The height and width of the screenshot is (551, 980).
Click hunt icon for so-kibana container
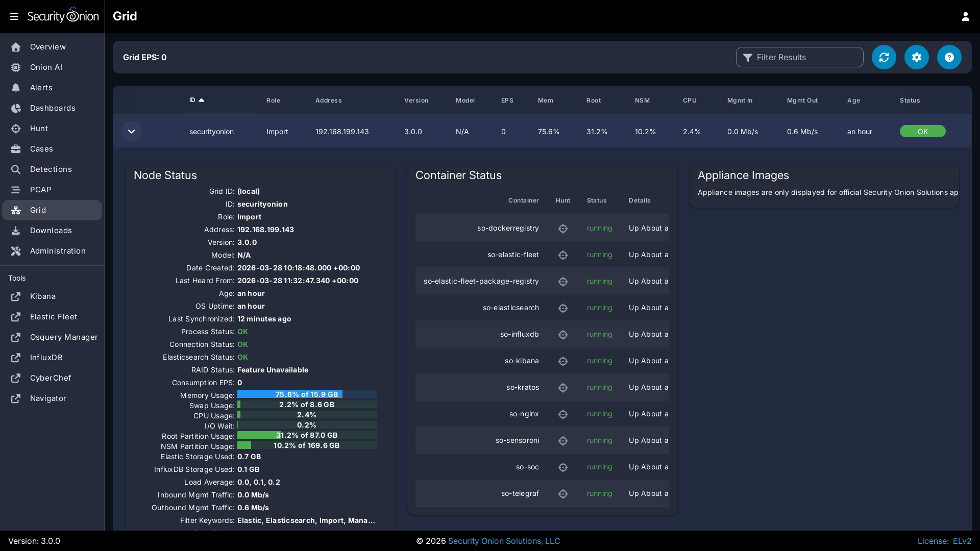click(563, 361)
